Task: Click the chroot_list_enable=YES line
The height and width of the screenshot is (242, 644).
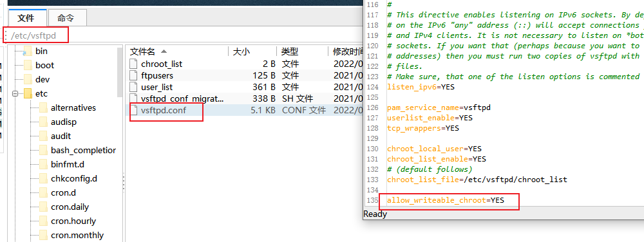Action: (437, 159)
